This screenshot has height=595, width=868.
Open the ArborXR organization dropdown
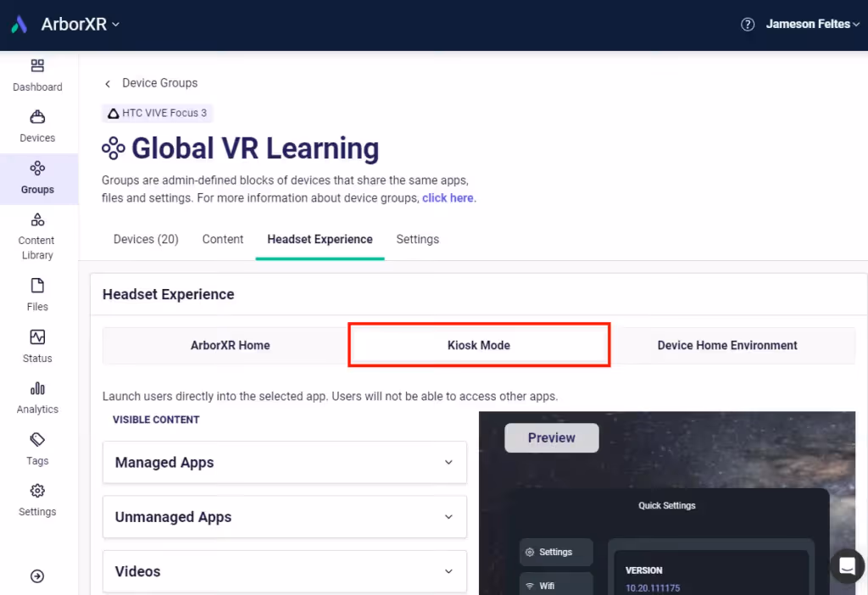tap(81, 25)
